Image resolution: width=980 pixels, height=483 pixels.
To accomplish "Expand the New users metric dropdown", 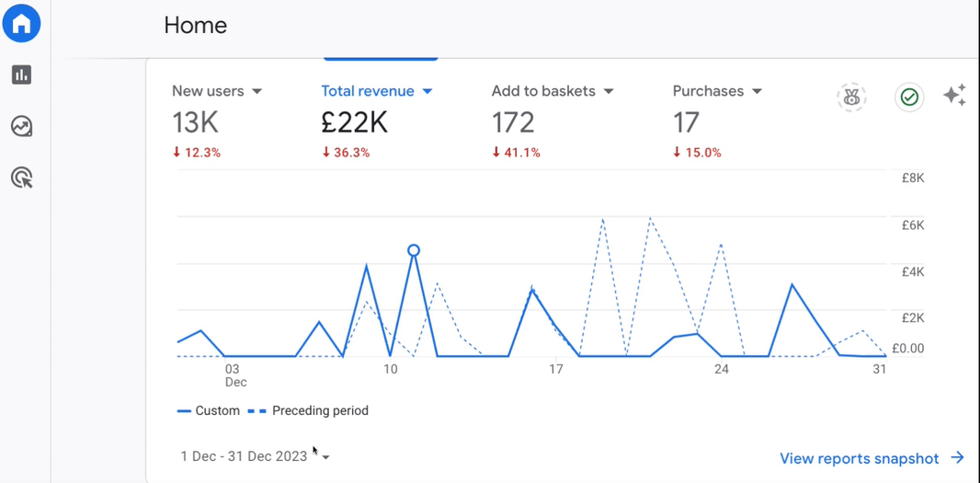I will click(256, 91).
